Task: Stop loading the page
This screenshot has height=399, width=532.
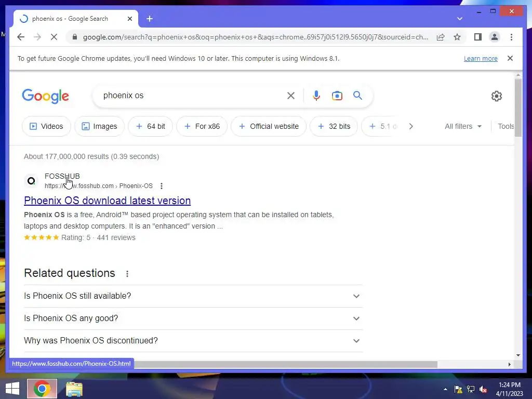Action: pyautogui.click(x=54, y=37)
